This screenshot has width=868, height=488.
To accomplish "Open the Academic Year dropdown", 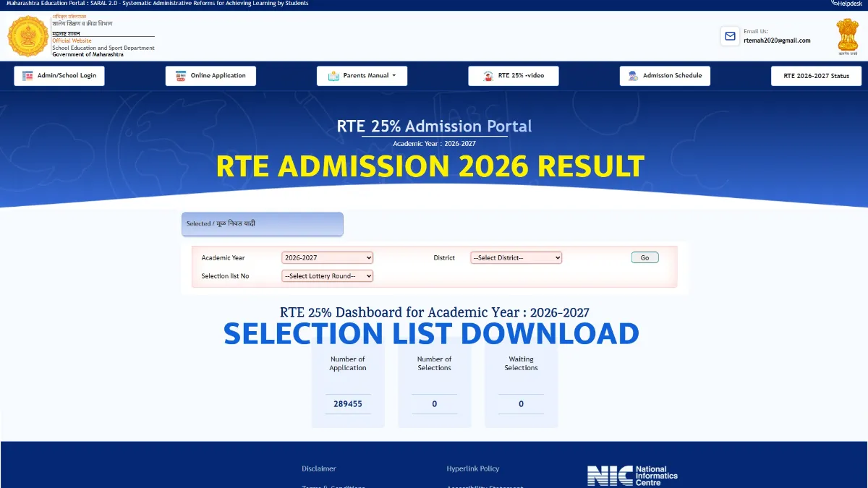I will tap(327, 257).
